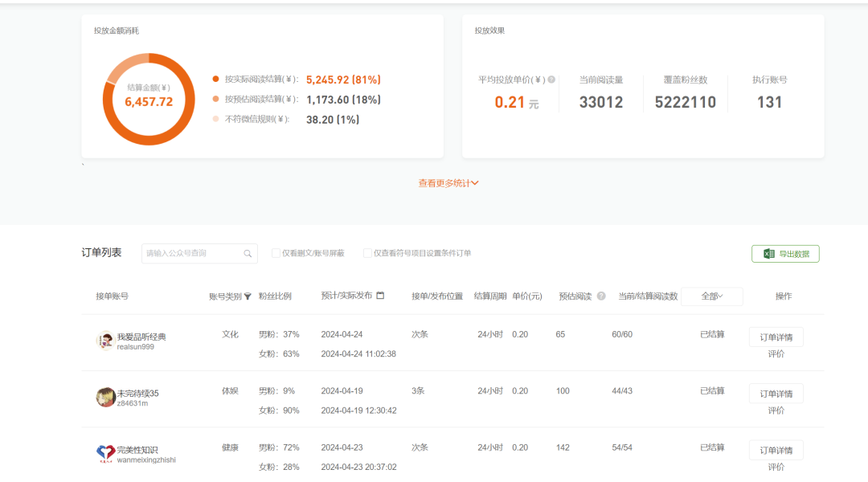Open 订单详情 for 未完待续35
The image size is (868, 482).
point(776,394)
